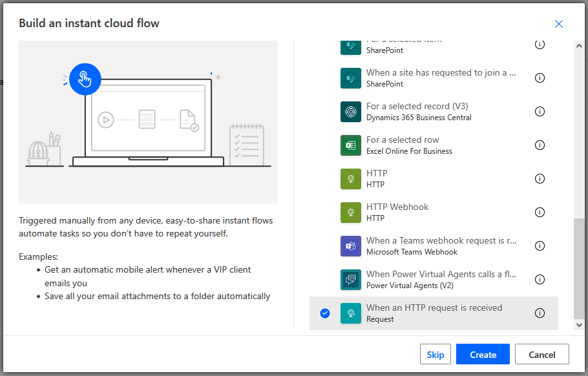Click the Power Virtual Agents icon
This screenshot has height=376, width=588.
click(x=351, y=280)
